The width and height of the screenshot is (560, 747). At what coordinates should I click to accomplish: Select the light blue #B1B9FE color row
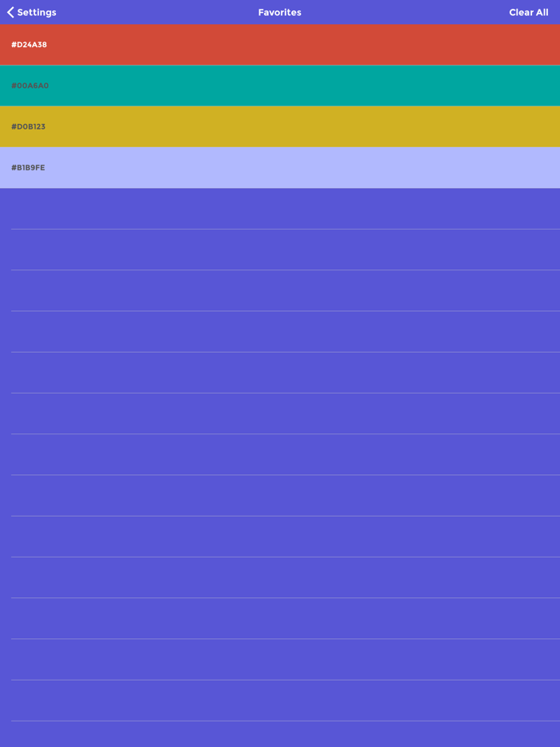(x=280, y=168)
